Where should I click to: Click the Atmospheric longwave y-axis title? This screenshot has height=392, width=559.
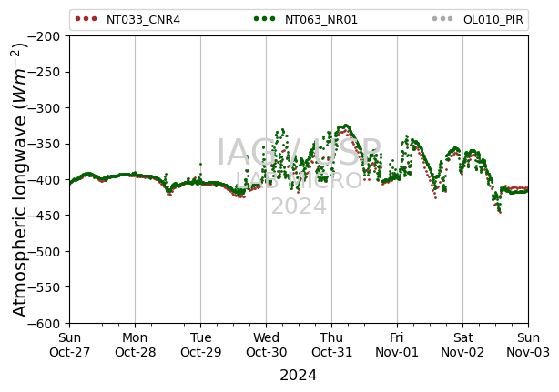point(20,180)
